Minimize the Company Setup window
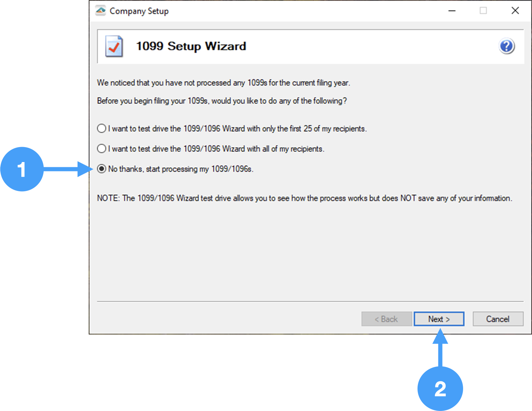Viewport: 532px width, 411px height. tap(452, 11)
